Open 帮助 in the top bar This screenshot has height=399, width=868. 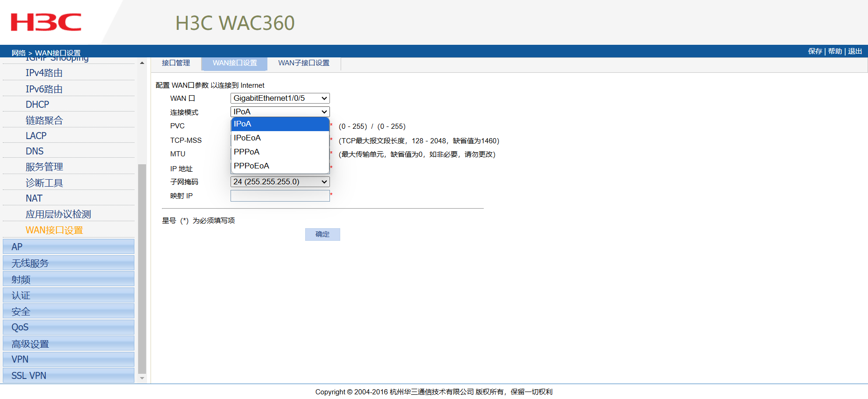coord(835,51)
